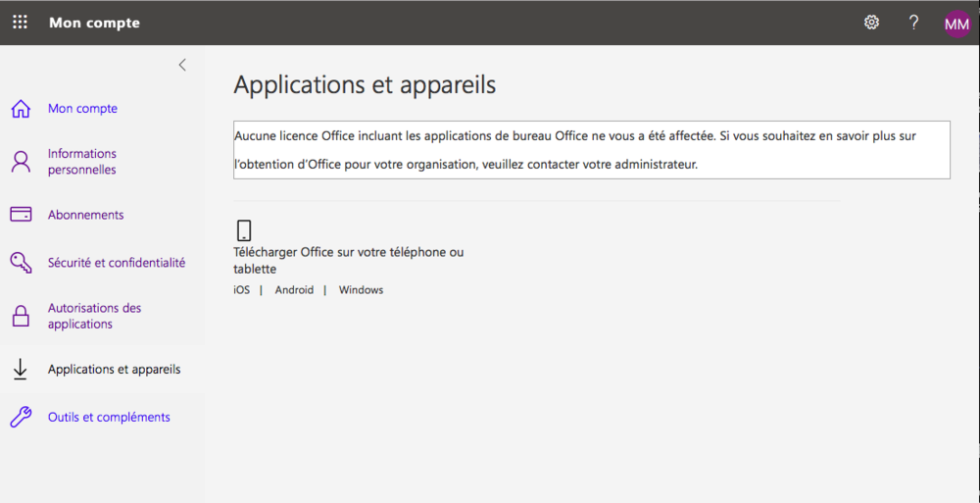Open the settings gear icon
This screenshot has width=980, height=503.
click(x=871, y=23)
